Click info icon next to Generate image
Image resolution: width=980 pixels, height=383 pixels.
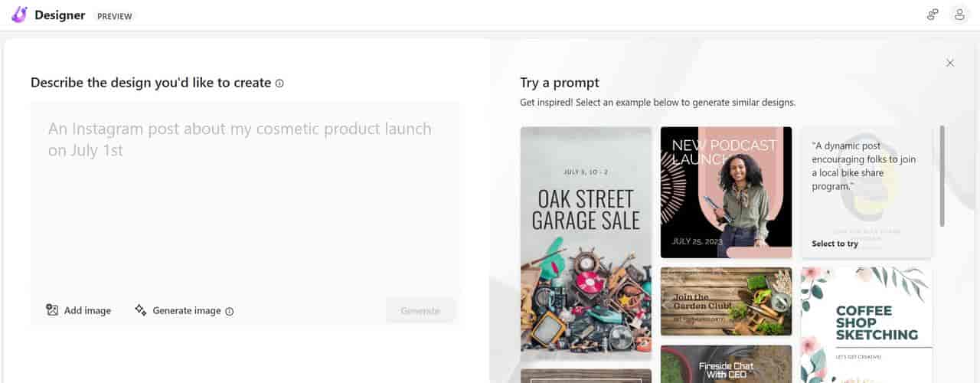click(x=230, y=311)
